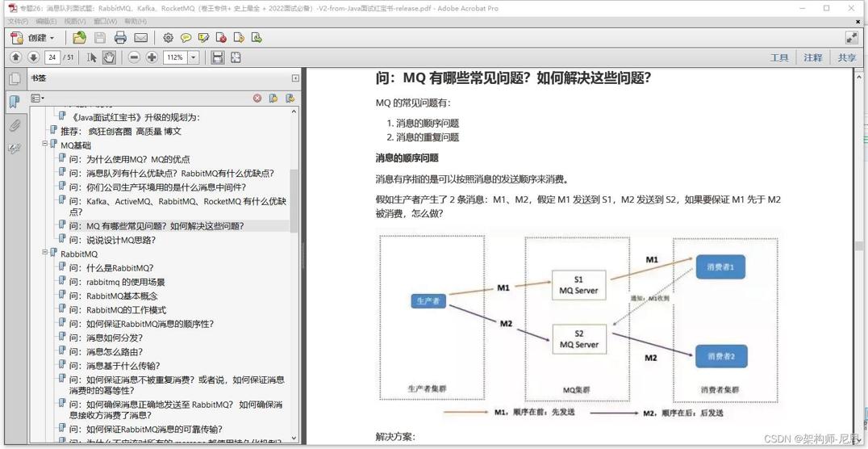Open the 窗口(W) menu
Screen dimensions: 868x449
pos(105,21)
